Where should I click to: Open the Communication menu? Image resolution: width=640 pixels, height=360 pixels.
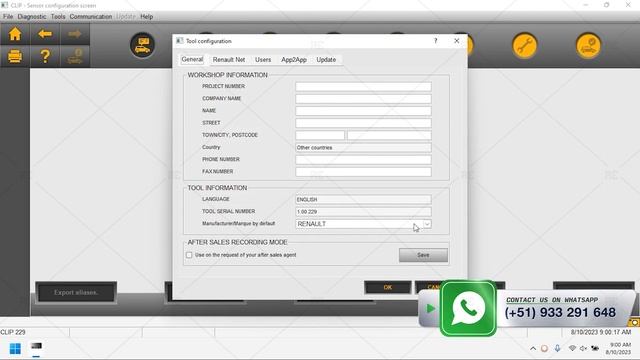(91, 17)
